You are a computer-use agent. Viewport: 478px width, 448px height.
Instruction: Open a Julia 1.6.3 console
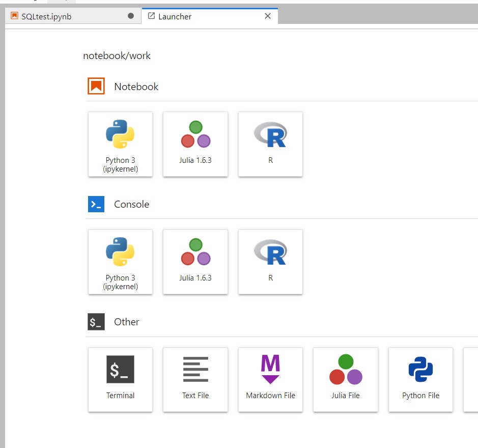click(x=195, y=262)
